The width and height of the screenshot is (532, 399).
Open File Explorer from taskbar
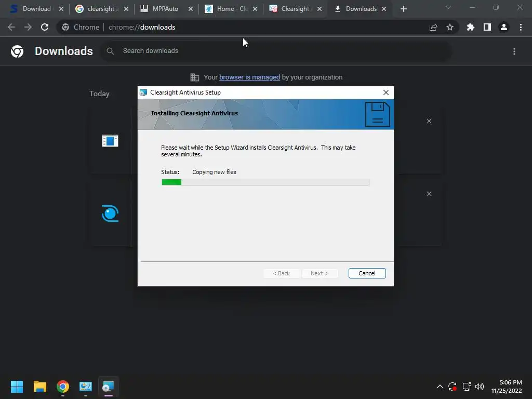(x=39, y=387)
